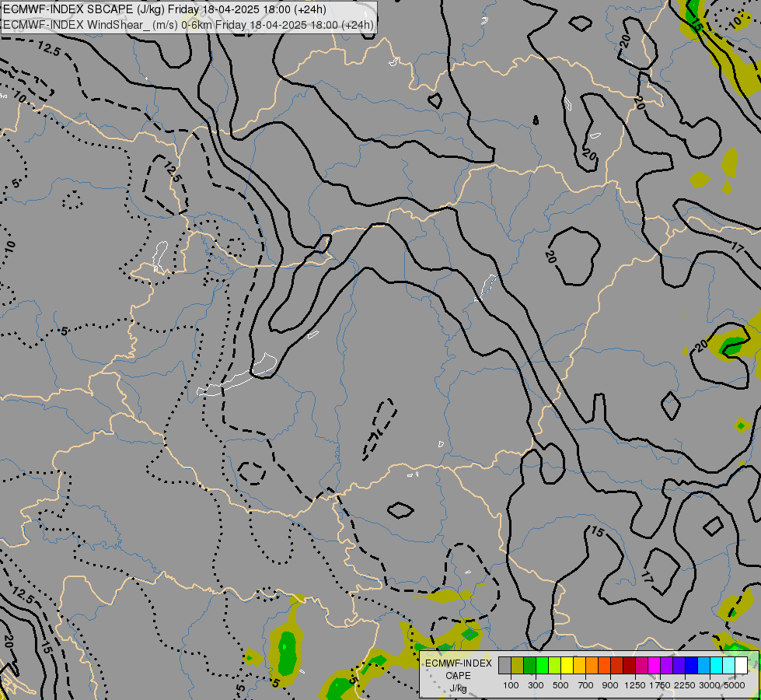Click the 900 value on the CAPE legend
The image size is (761, 700).
point(610,685)
